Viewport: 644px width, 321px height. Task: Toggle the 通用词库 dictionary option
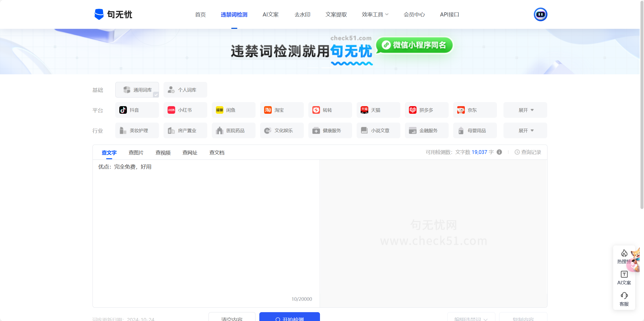pos(137,90)
